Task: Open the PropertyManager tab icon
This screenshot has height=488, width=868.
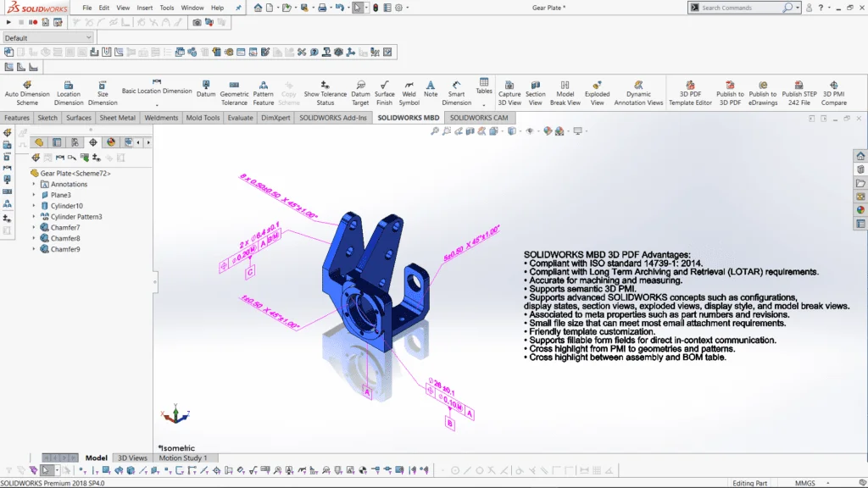Action: tap(57, 142)
